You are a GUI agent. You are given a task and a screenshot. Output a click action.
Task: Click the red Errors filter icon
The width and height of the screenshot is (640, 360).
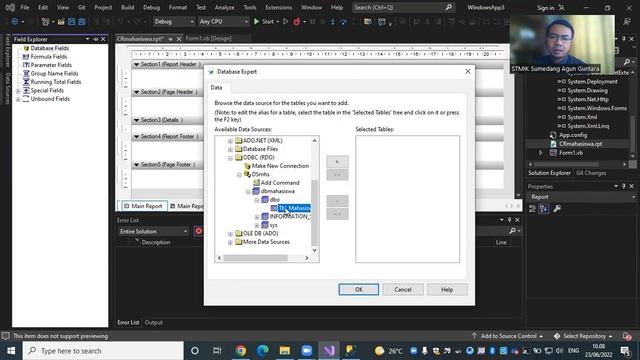(x=199, y=231)
